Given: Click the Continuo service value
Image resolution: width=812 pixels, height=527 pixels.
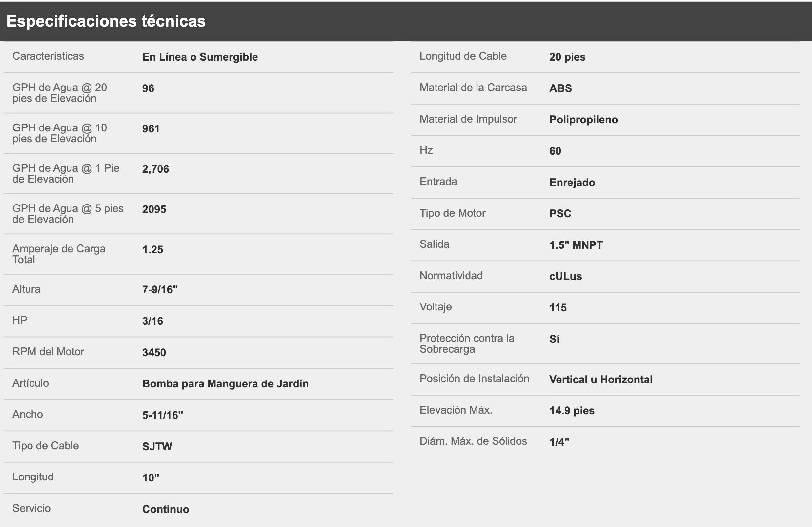Looking at the screenshot, I should pos(166,509).
